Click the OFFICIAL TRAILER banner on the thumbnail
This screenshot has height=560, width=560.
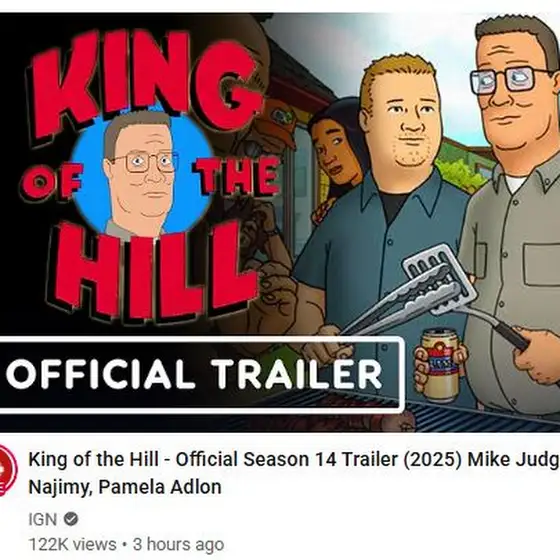(x=201, y=374)
